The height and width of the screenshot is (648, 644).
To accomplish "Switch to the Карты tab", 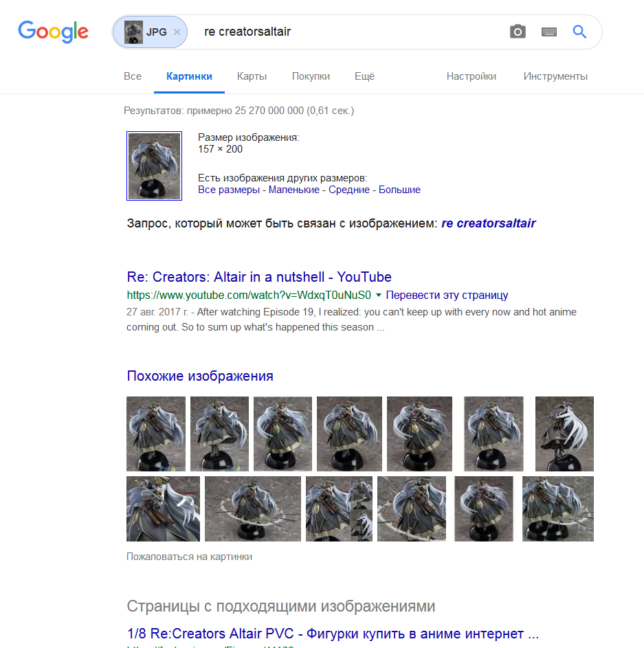I will (x=252, y=76).
